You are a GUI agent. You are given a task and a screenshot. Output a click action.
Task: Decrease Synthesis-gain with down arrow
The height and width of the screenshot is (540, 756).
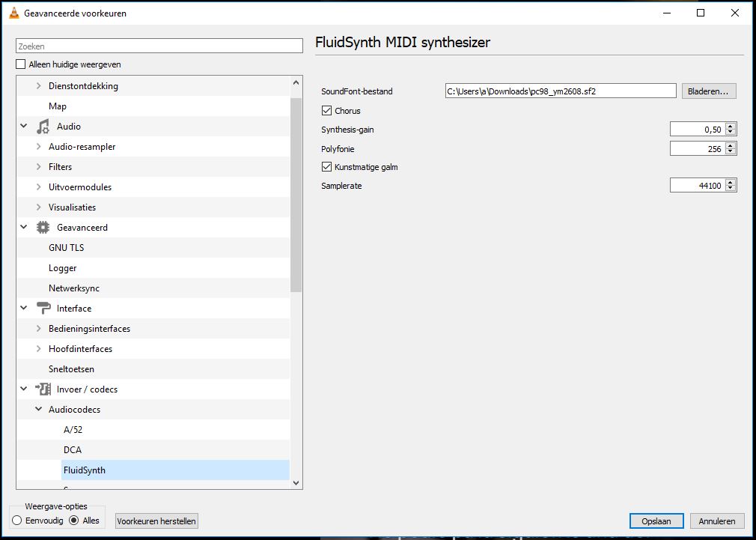731,133
